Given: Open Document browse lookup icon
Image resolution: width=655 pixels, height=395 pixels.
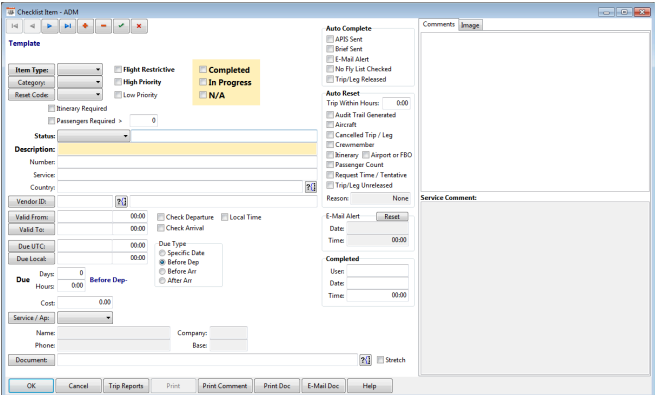Looking at the screenshot, I should coord(366,360).
